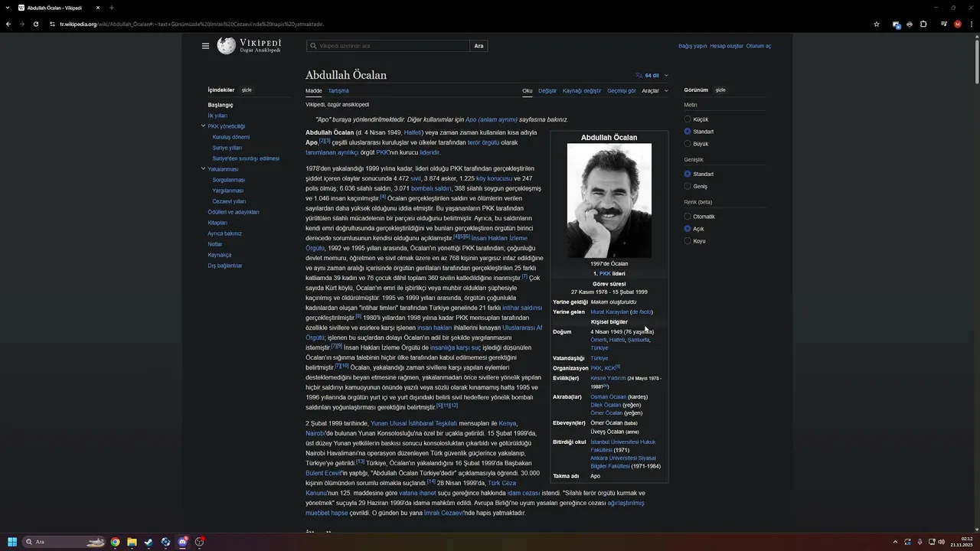Select Geniş width radio
Screen dimensions: 980x551
(x=688, y=186)
